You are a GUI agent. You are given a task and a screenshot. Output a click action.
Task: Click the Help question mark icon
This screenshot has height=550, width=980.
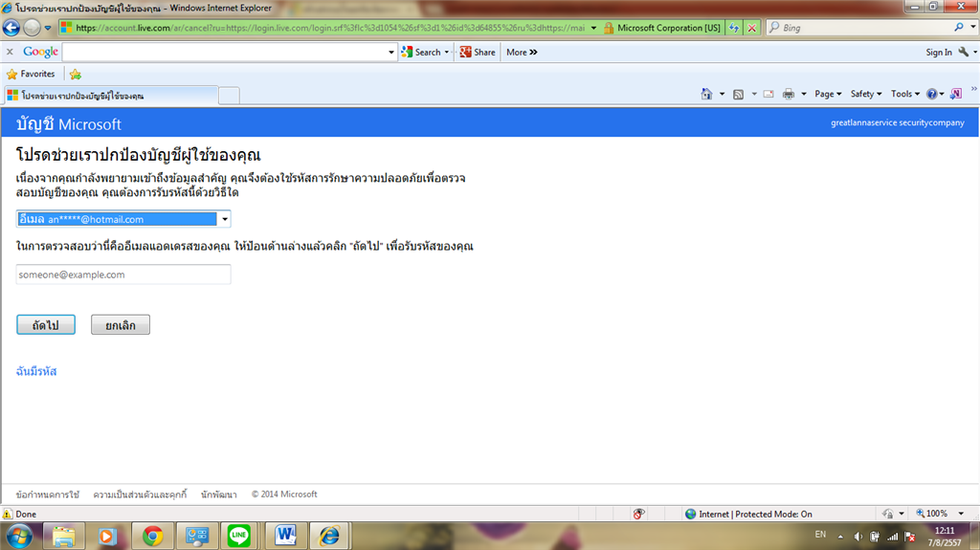(932, 94)
